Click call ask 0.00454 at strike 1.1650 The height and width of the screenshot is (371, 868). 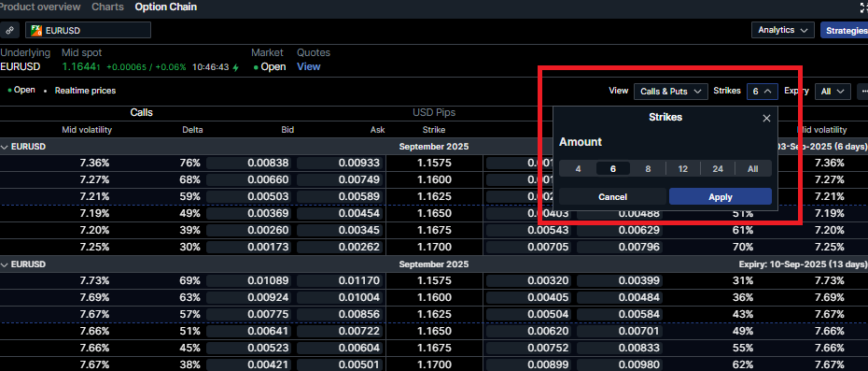tap(340, 213)
